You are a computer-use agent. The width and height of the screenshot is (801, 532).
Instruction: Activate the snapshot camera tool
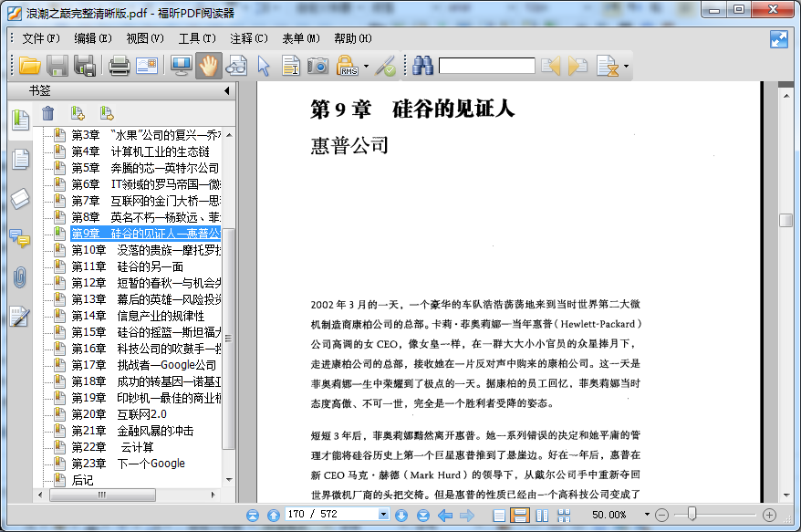(x=317, y=66)
